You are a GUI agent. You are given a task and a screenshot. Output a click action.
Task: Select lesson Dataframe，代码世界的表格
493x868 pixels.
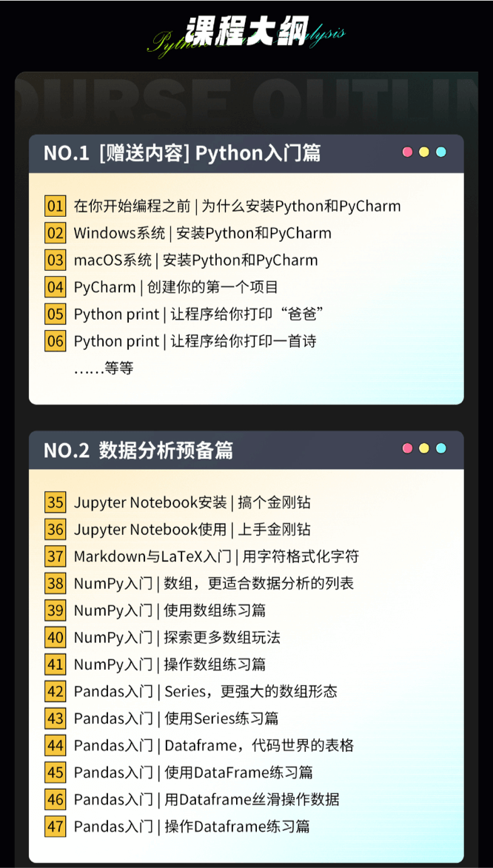tap(214, 746)
